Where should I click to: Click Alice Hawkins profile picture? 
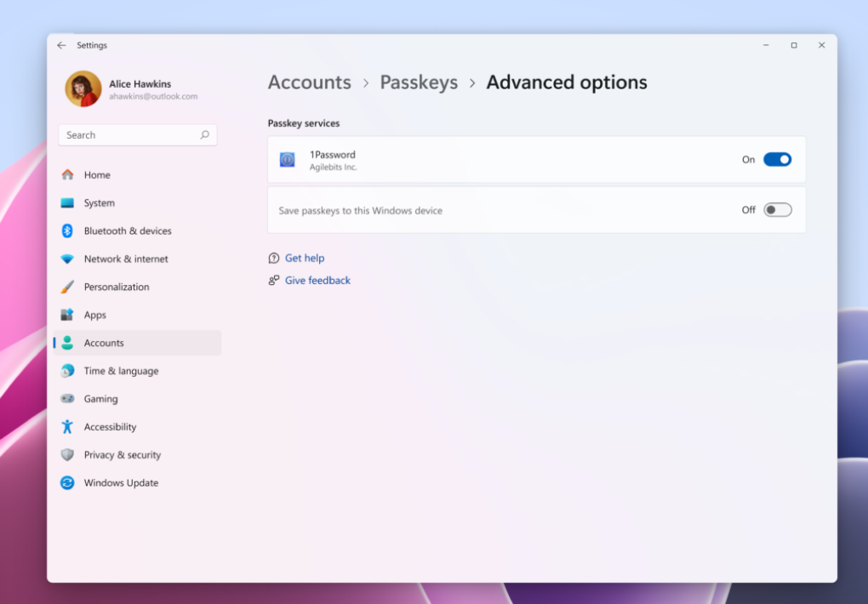click(83, 88)
